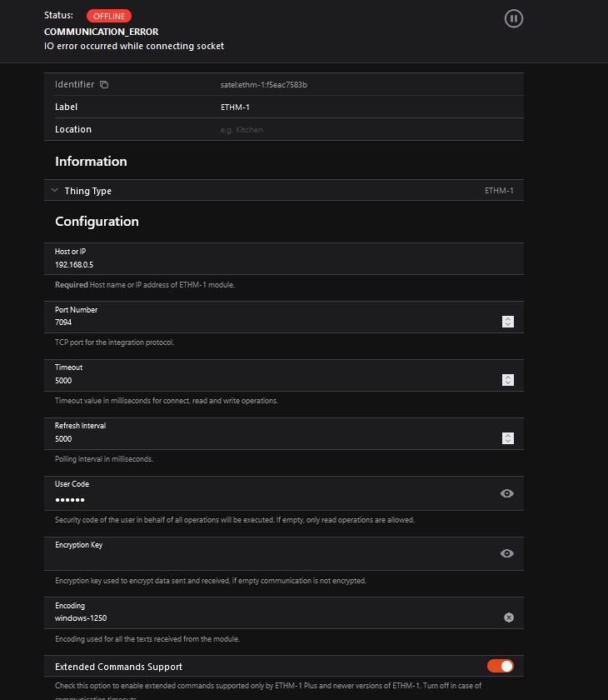Disable Extended Commands Support toggle
The width and height of the screenshot is (608, 700).
(x=501, y=666)
